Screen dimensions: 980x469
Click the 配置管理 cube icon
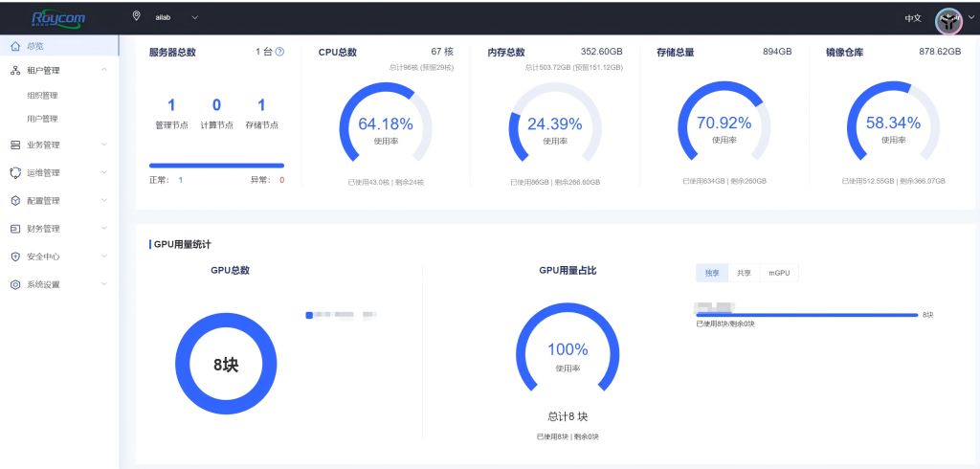coord(15,201)
